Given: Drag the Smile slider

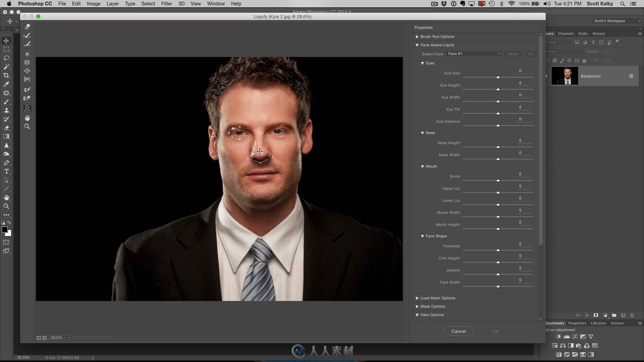Looking at the screenshot, I should point(498,180).
